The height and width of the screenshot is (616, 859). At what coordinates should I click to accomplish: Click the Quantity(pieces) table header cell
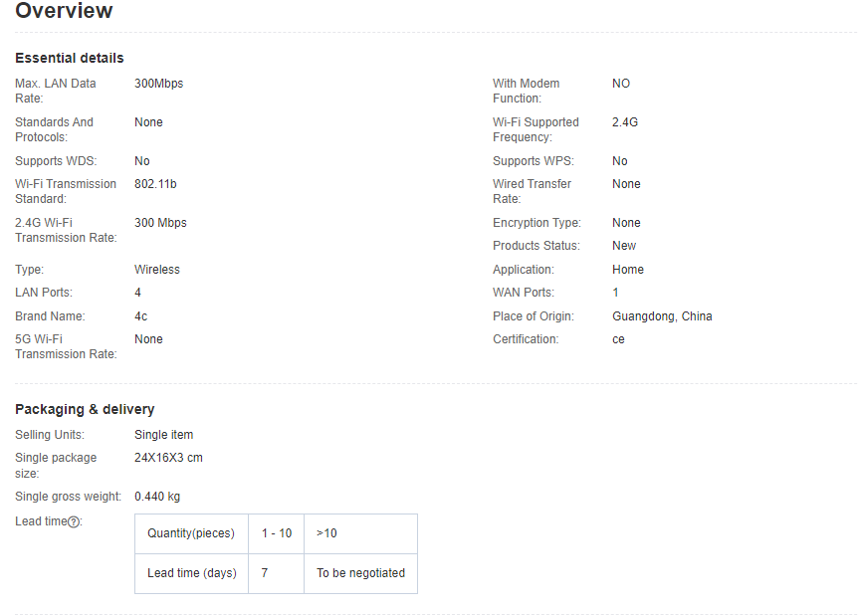coord(191,533)
